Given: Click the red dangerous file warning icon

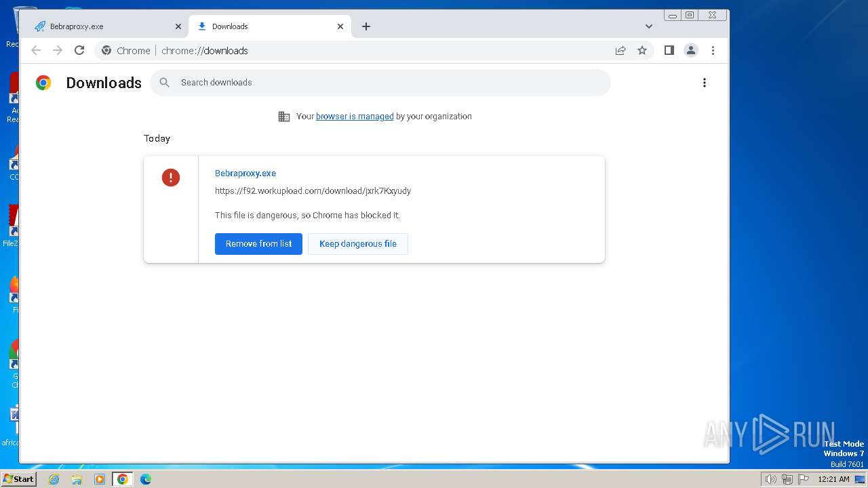Looking at the screenshot, I should 171,178.
